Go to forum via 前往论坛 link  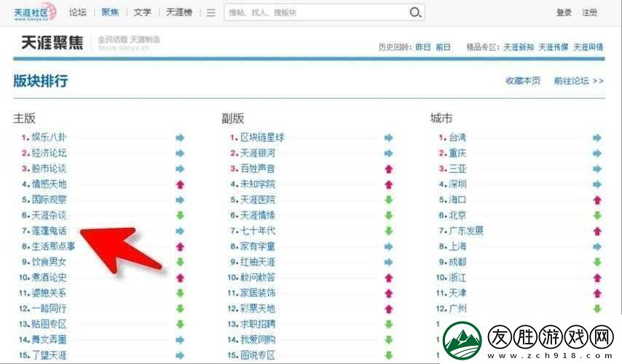coord(578,81)
